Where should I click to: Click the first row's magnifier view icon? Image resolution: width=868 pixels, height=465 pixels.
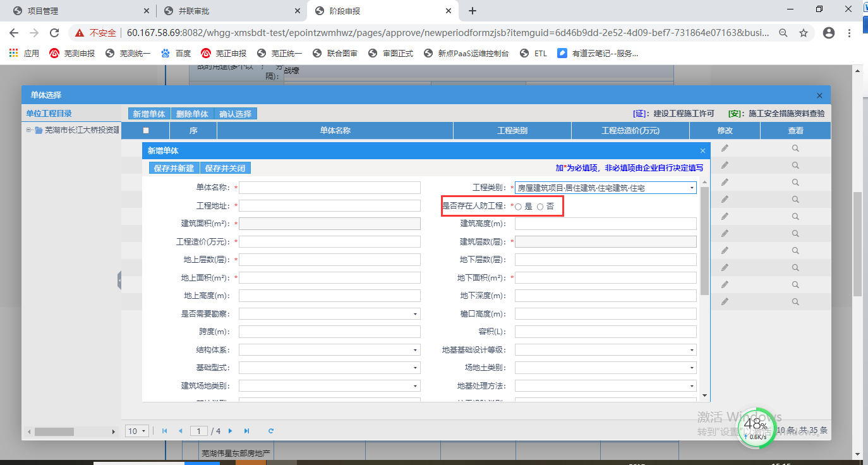coord(795,148)
